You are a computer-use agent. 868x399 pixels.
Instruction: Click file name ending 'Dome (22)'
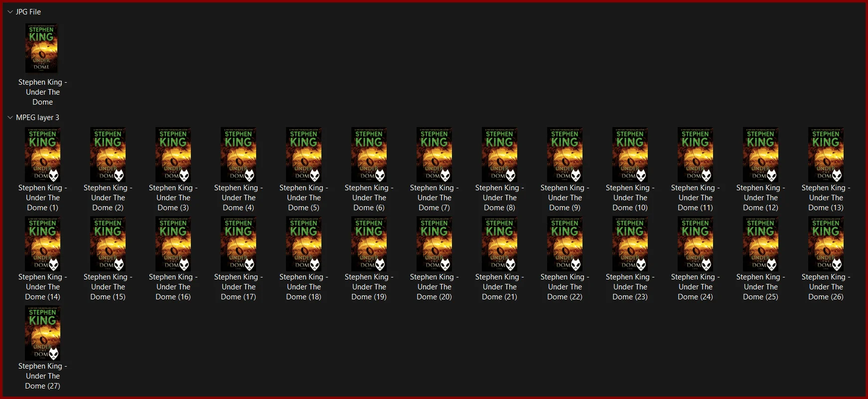(565, 287)
